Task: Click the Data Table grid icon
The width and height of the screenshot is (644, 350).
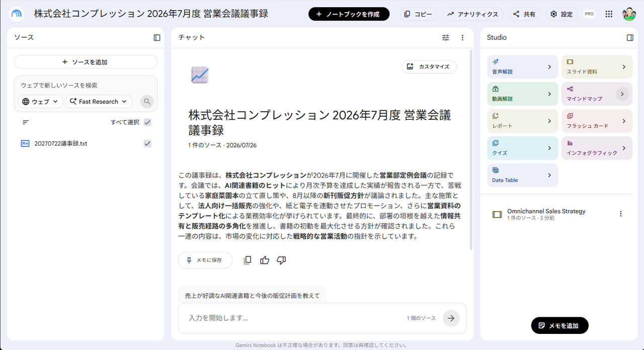Action: click(496, 170)
